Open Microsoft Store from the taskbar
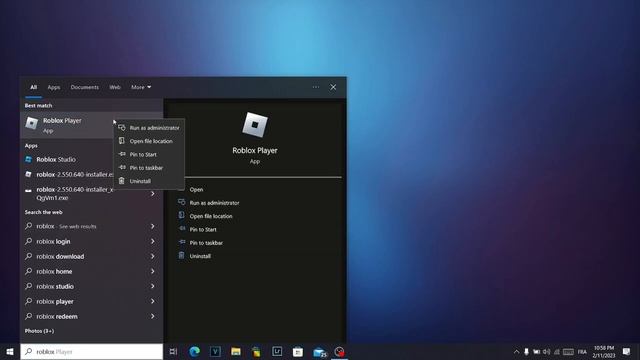The image size is (640, 360). (298, 351)
